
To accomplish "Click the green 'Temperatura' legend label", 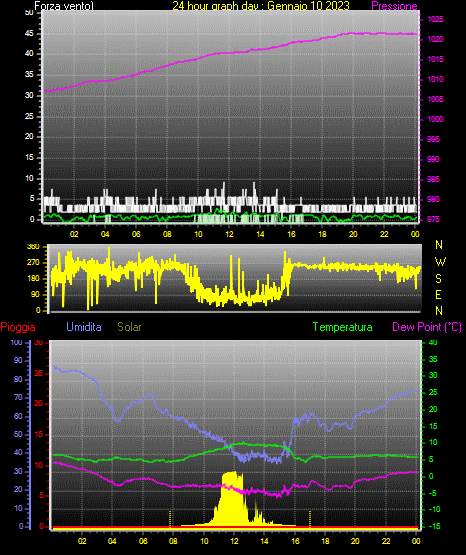I will (x=342, y=327).
